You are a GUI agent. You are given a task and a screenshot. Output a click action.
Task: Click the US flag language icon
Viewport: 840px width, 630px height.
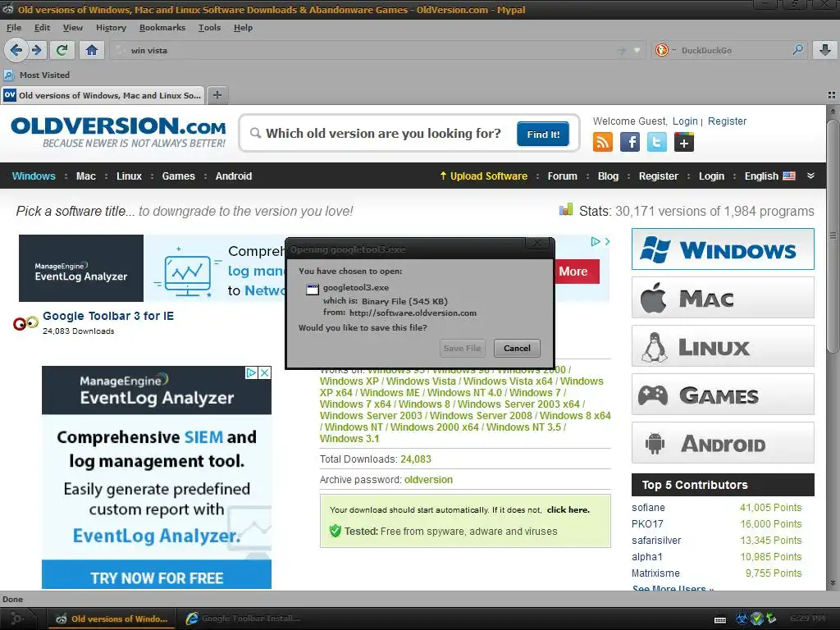coord(789,176)
